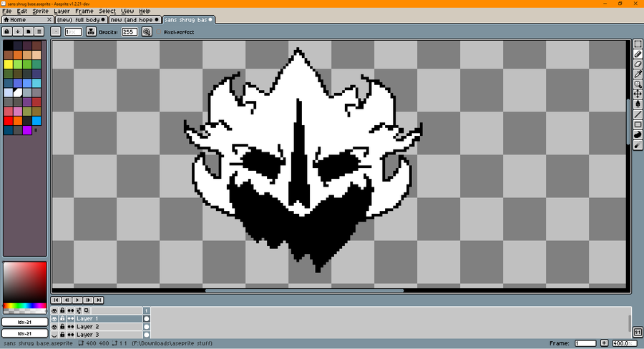Hide Layer 1 with eye icon
The height and width of the screenshot is (349, 644).
[54, 319]
